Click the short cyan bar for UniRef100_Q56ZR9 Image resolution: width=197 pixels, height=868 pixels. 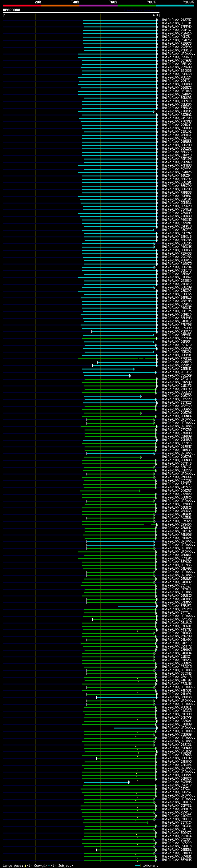pos(107,376)
